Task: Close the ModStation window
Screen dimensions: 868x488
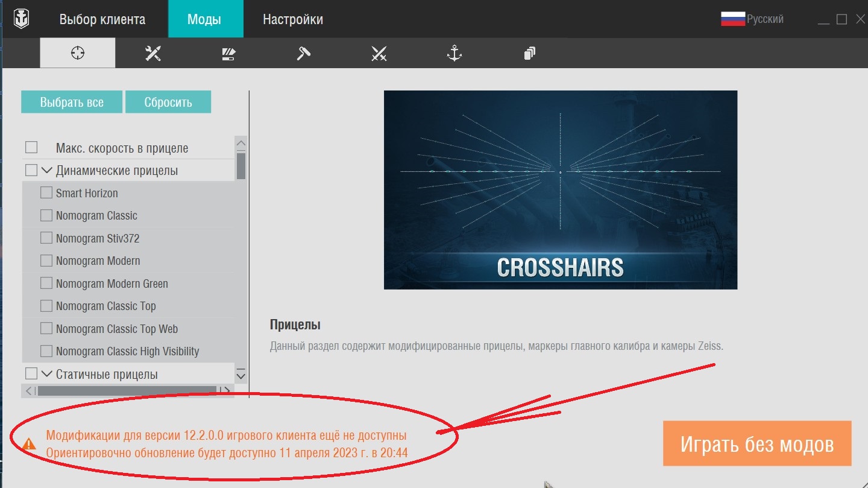Action: [860, 19]
